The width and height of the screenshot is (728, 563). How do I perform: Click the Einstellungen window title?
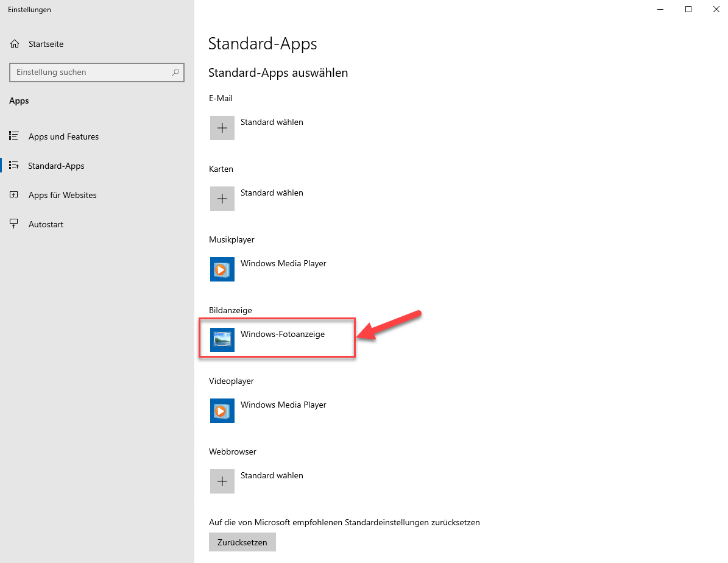coord(29,10)
